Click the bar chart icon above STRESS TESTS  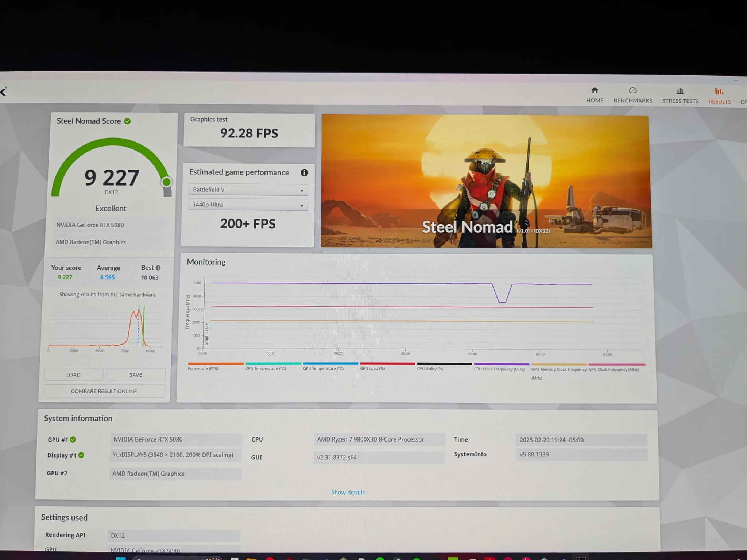[680, 90]
